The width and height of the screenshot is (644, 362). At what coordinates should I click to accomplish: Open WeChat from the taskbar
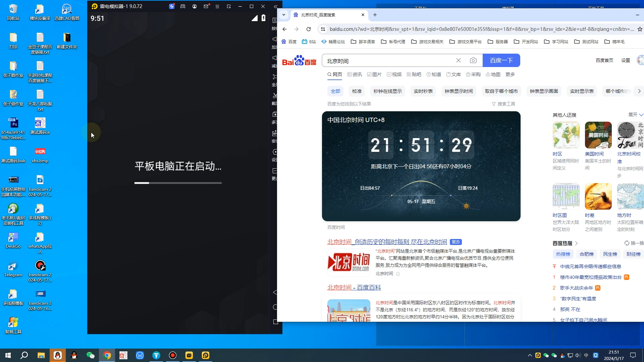click(x=91, y=355)
